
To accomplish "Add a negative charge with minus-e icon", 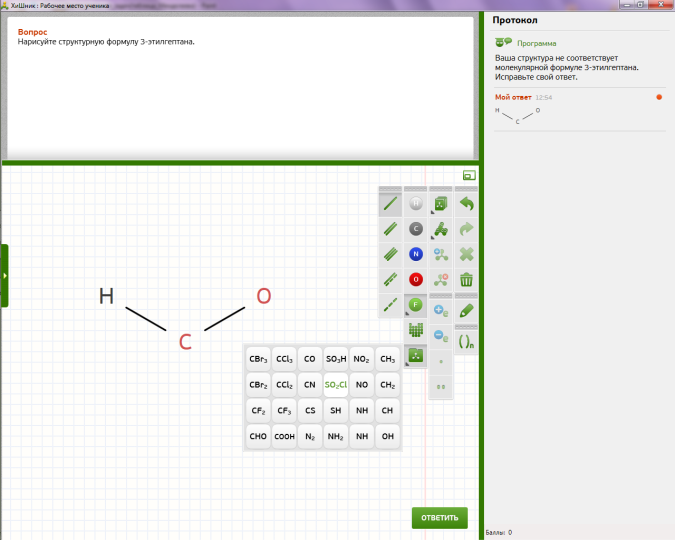I will [x=441, y=336].
